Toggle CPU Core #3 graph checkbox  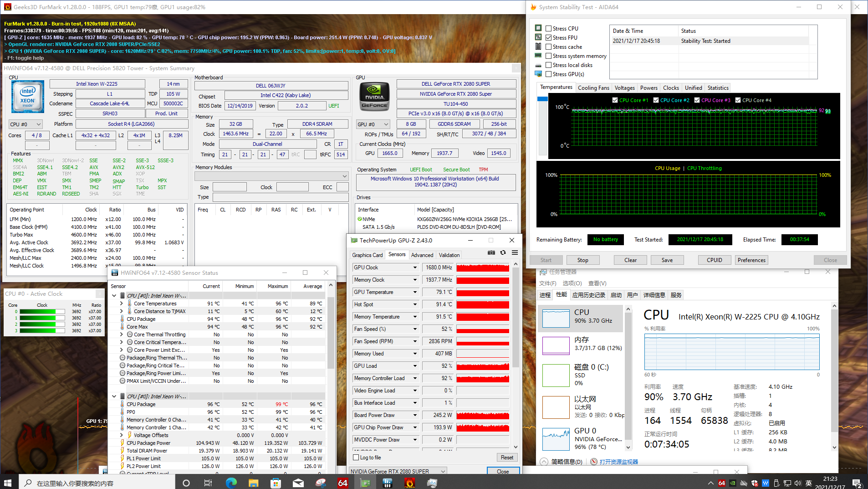click(697, 100)
